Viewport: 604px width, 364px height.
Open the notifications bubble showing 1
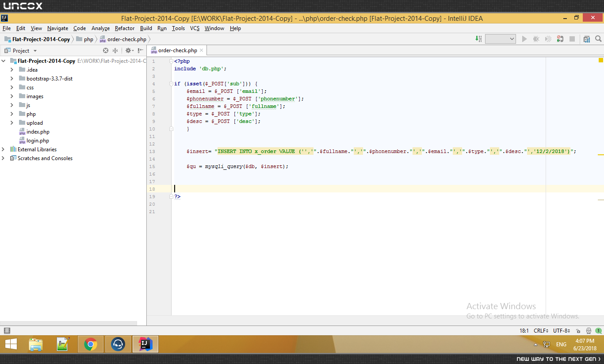599,331
